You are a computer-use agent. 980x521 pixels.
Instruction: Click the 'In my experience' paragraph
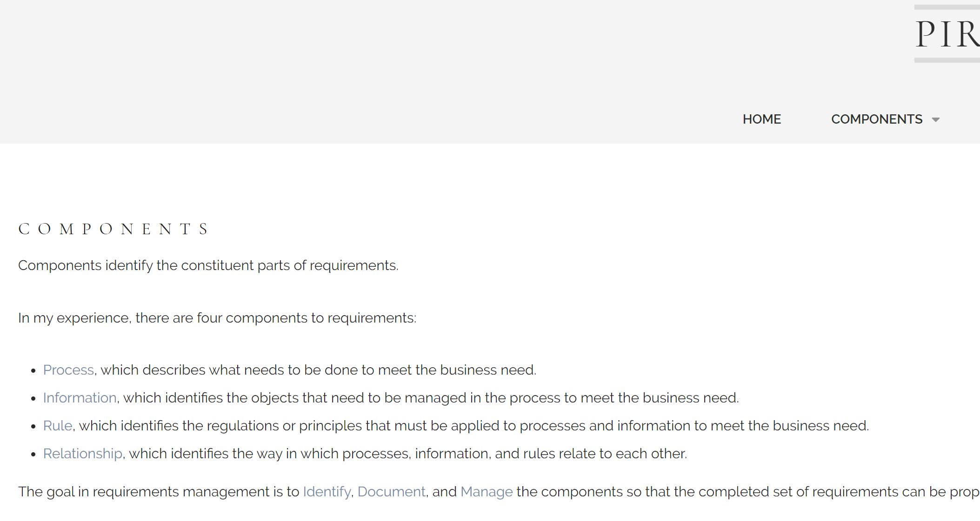point(217,318)
